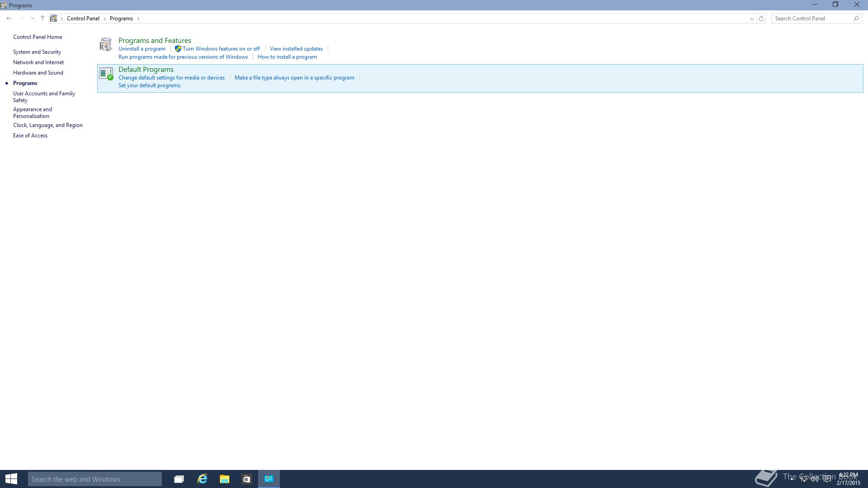Open the network icon in system tray

tap(803, 479)
